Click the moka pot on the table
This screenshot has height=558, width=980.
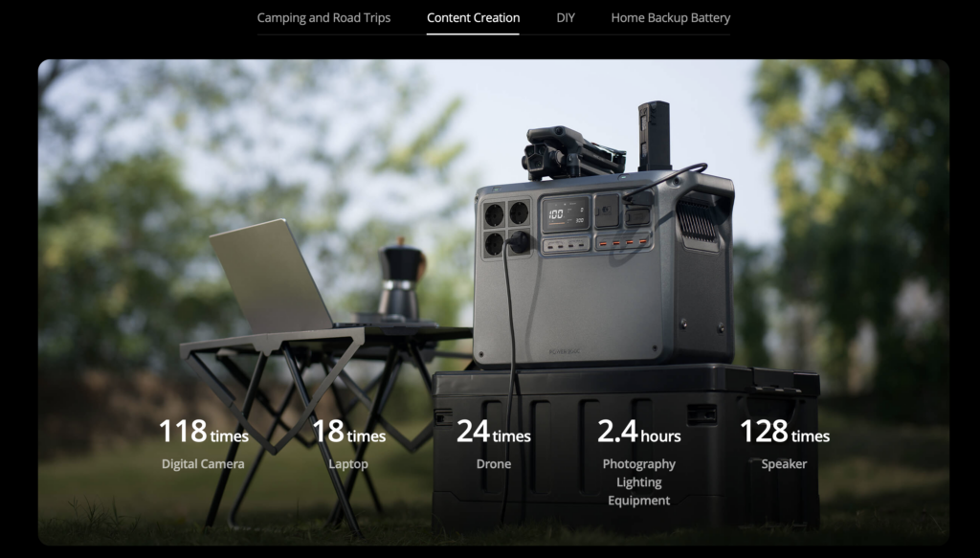(398, 280)
